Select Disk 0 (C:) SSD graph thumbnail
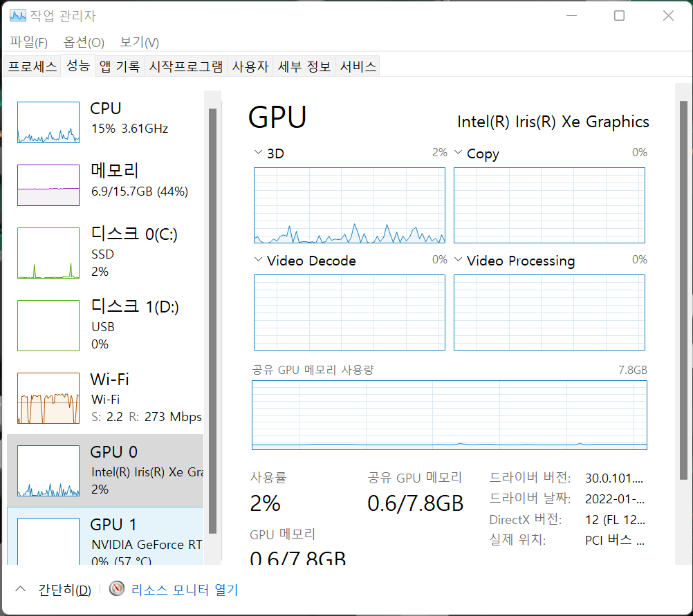 (x=48, y=253)
